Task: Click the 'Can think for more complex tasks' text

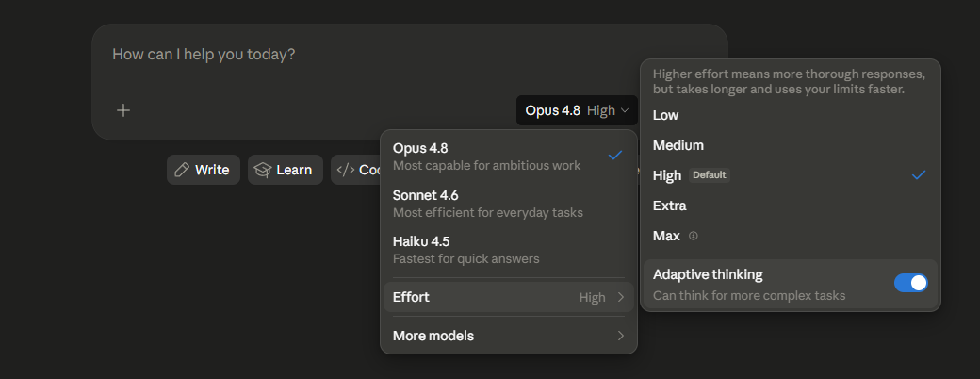Action: [x=749, y=296]
